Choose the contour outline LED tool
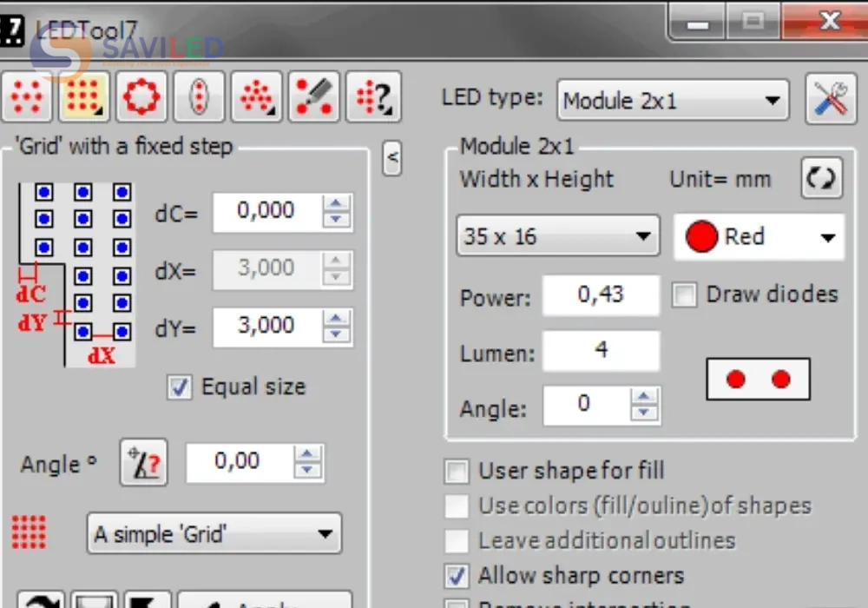Viewport: 868px width, 608px height. coord(141,96)
